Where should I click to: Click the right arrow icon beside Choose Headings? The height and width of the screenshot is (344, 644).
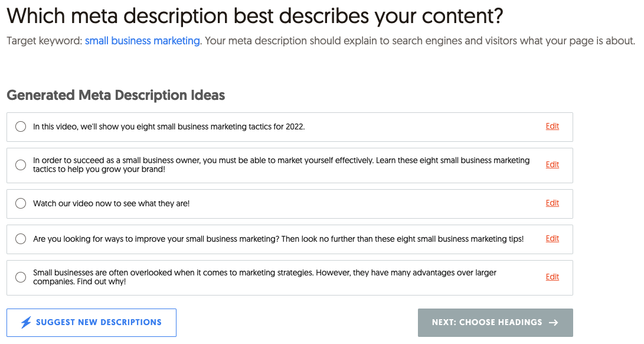(x=553, y=323)
